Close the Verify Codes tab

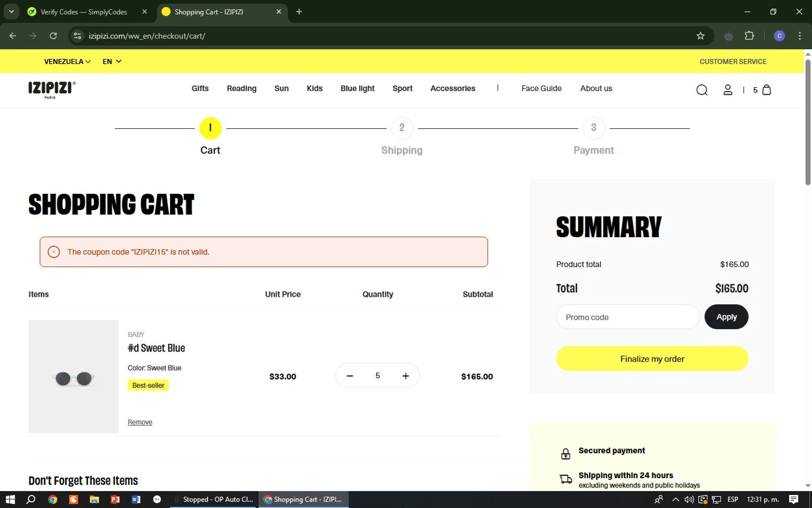145,11
